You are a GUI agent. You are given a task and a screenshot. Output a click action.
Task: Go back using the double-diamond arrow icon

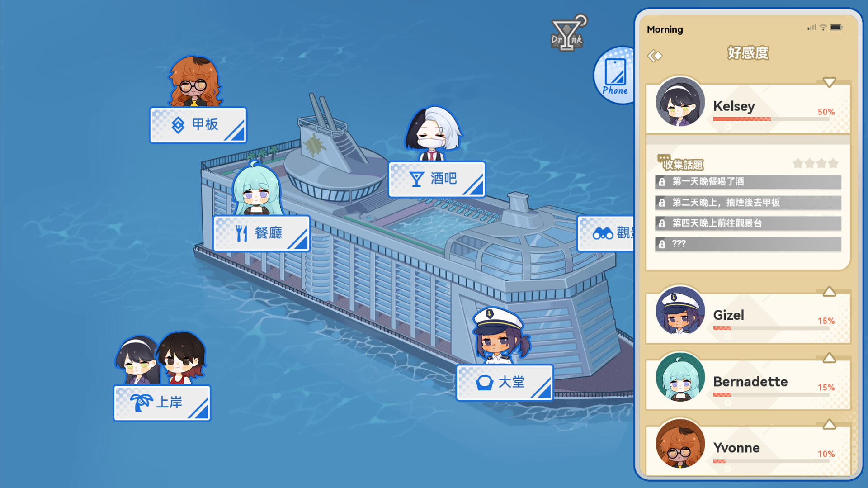655,56
